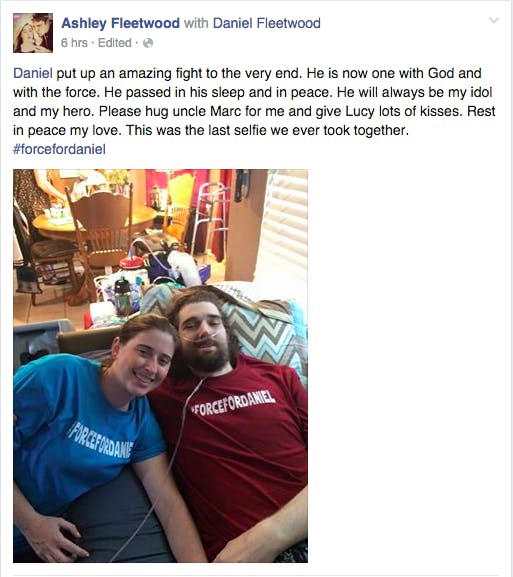The width and height of the screenshot is (513, 577).
Task: Open Ashley Fleetwood's profile picture thumbnail
Action: pos(33,33)
